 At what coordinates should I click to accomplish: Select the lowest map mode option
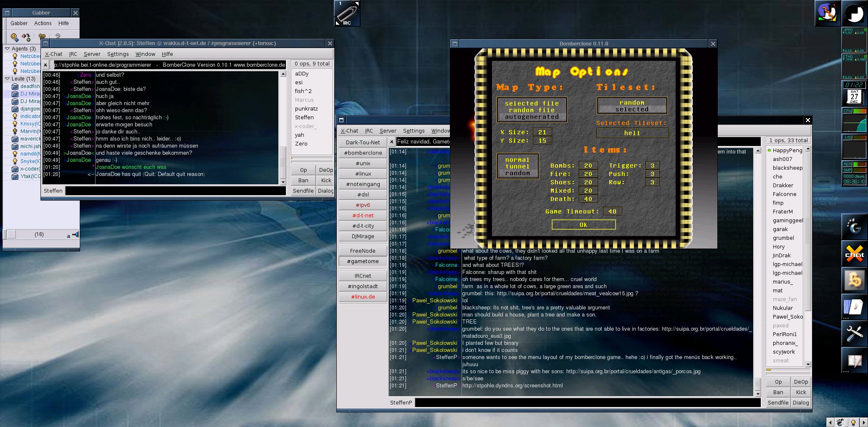pos(517,173)
